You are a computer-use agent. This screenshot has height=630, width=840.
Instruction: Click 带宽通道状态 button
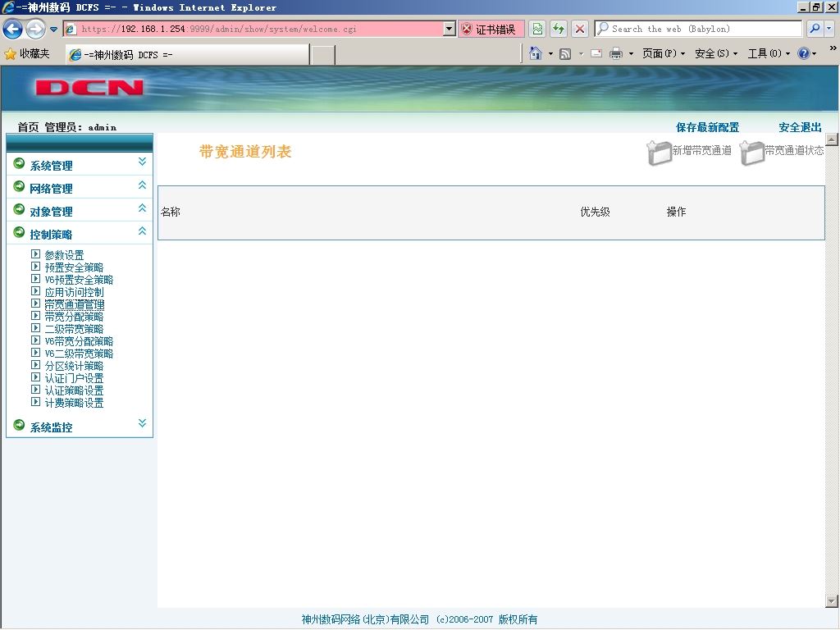pyautogui.click(x=782, y=152)
